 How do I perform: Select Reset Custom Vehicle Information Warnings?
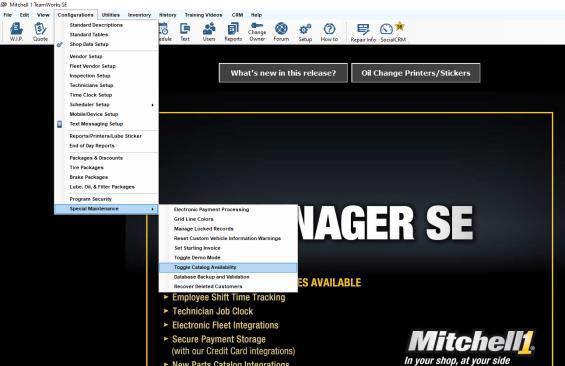228,238
